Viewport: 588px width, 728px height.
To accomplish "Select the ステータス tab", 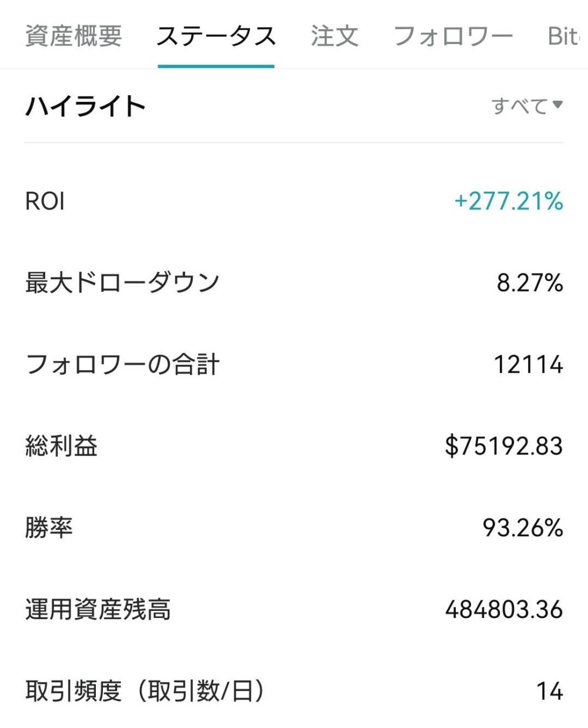I will (216, 36).
